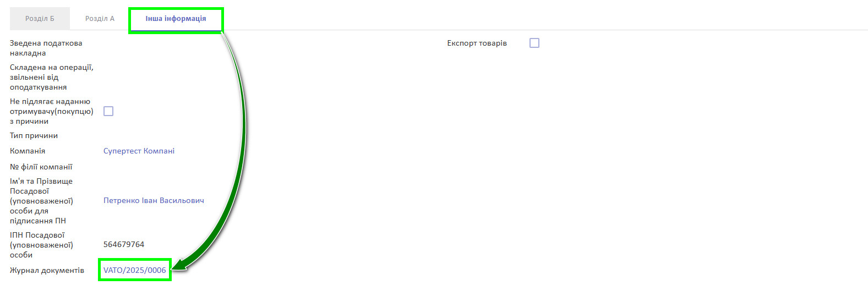Click the Журнал документів label
The height and width of the screenshot is (296, 868).
pyautogui.click(x=47, y=270)
